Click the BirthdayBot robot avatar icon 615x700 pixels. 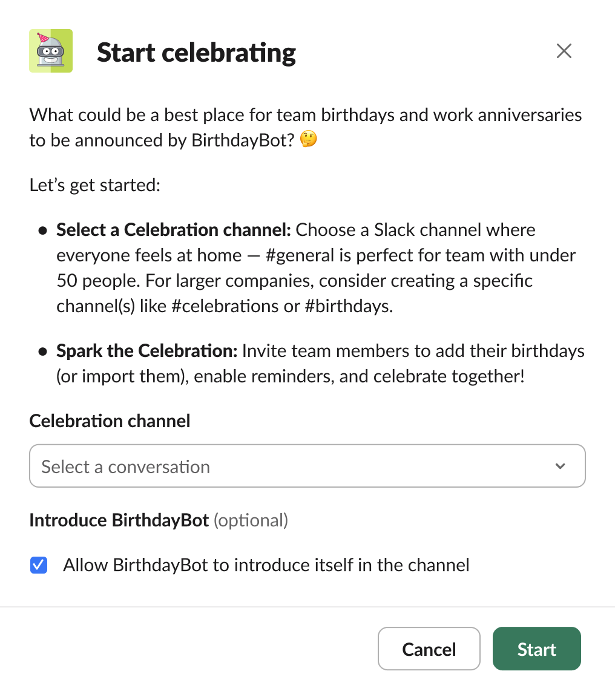click(51, 51)
